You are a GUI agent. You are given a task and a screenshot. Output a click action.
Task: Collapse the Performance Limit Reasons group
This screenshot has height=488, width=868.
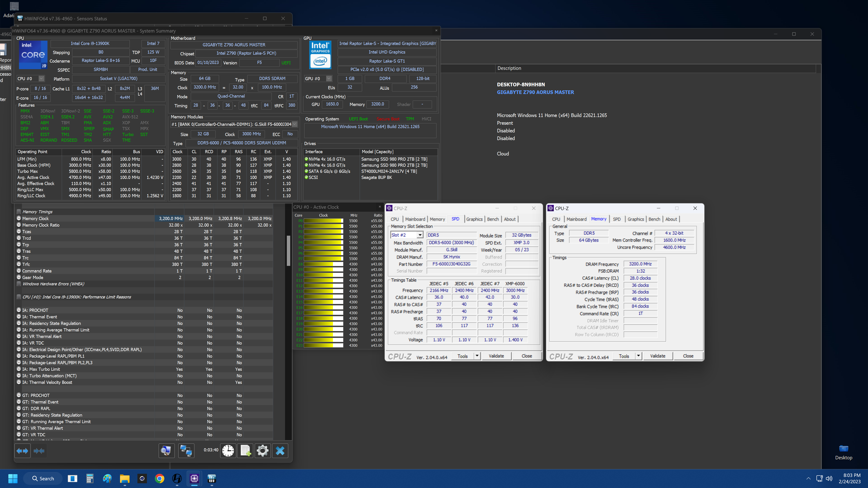19,297
